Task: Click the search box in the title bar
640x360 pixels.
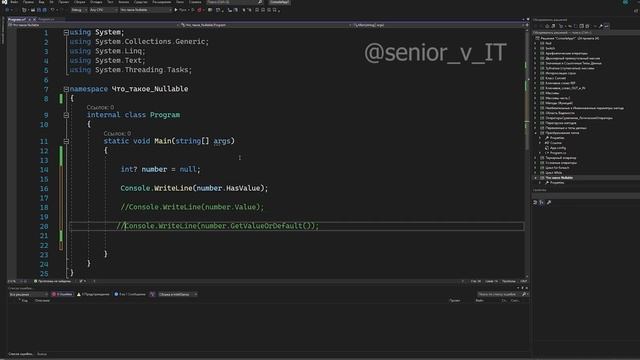Action: coord(235,2)
